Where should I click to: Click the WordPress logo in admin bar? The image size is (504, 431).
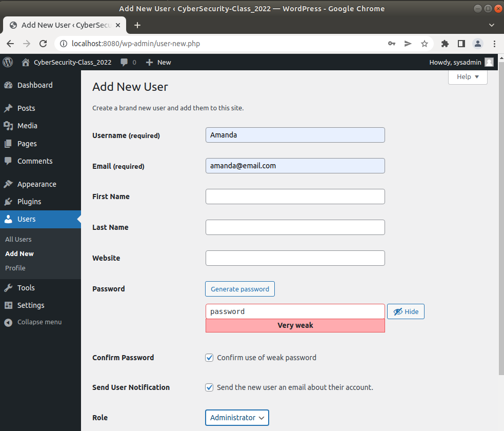click(8, 62)
